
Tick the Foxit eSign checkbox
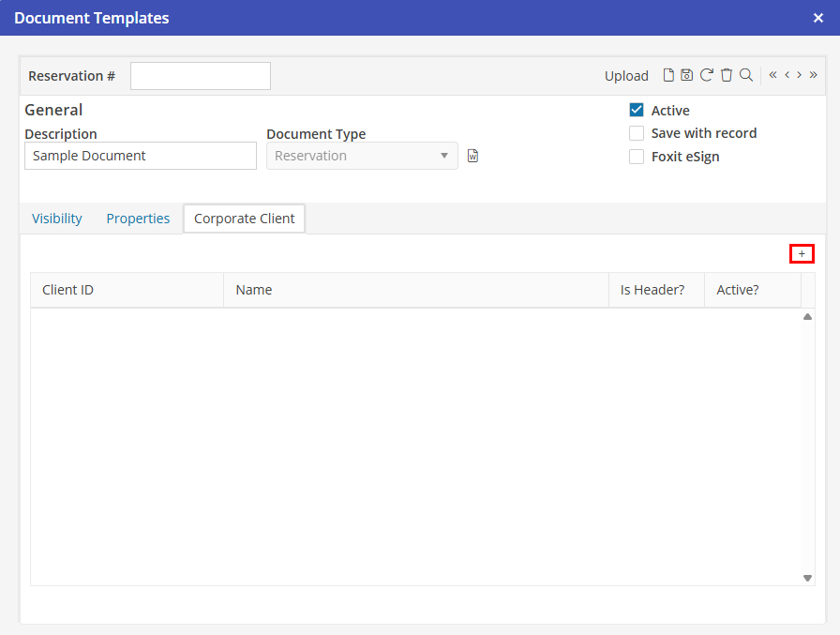[637, 157]
